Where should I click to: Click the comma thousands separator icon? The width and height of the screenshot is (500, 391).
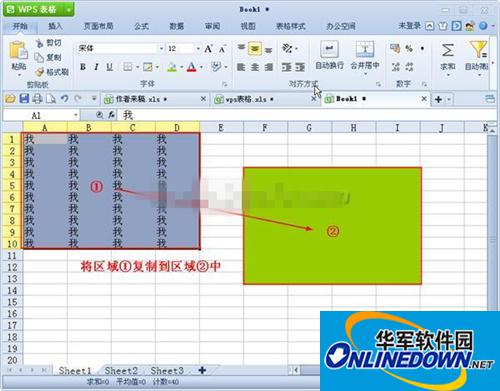[422, 48]
